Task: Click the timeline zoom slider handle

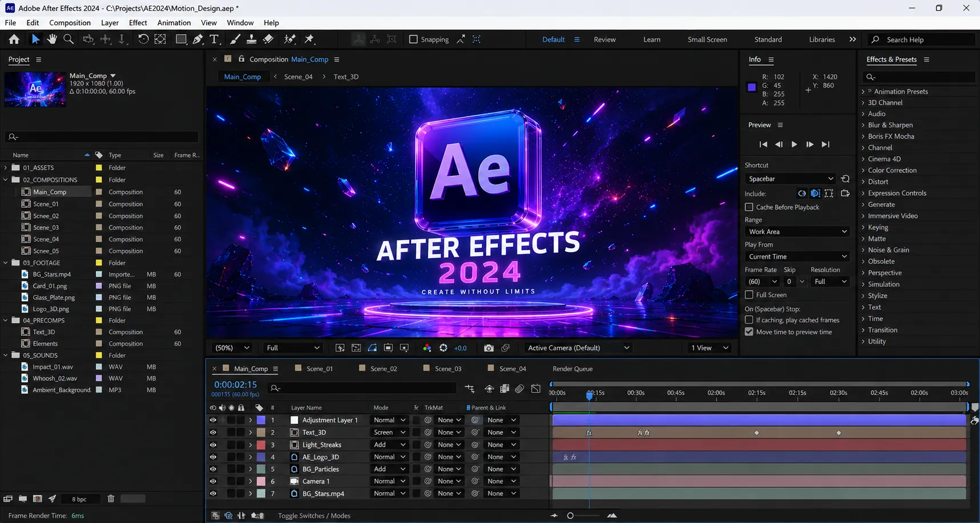Action: click(x=570, y=516)
